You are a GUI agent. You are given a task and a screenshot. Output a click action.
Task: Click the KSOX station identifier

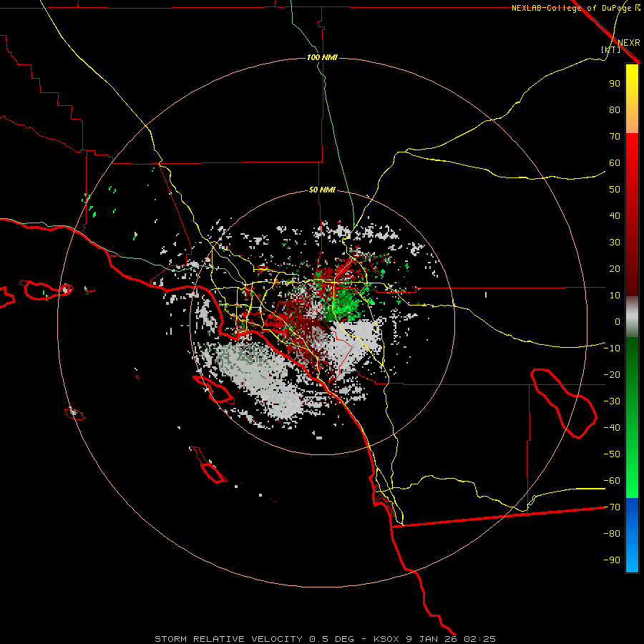[x=386, y=639]
